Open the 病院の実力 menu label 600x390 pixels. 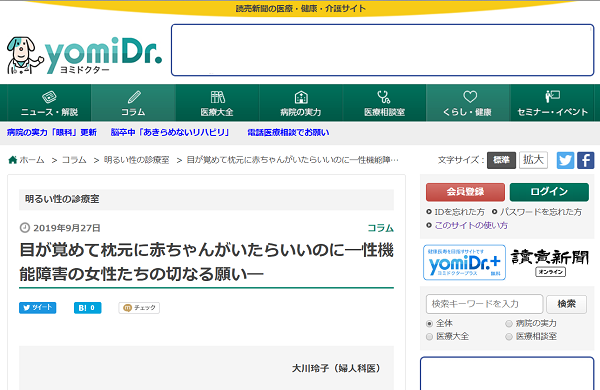point(301,112)
